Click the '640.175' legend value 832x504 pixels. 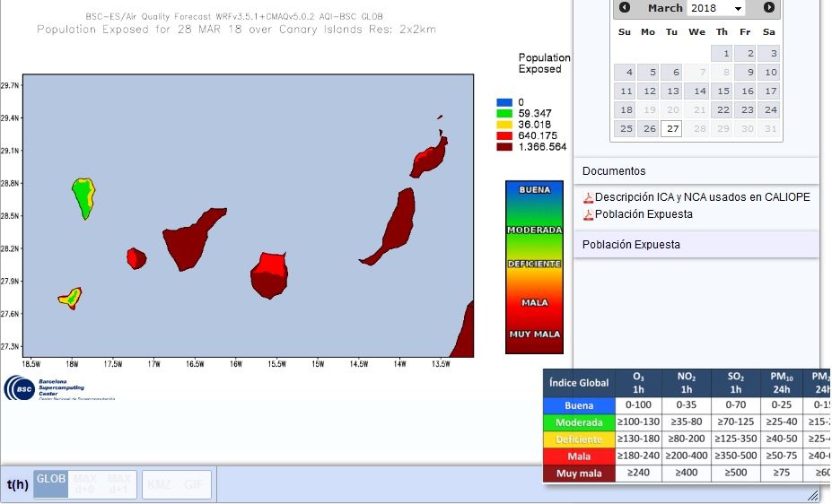pyautogui.click(x=538, y=135)
